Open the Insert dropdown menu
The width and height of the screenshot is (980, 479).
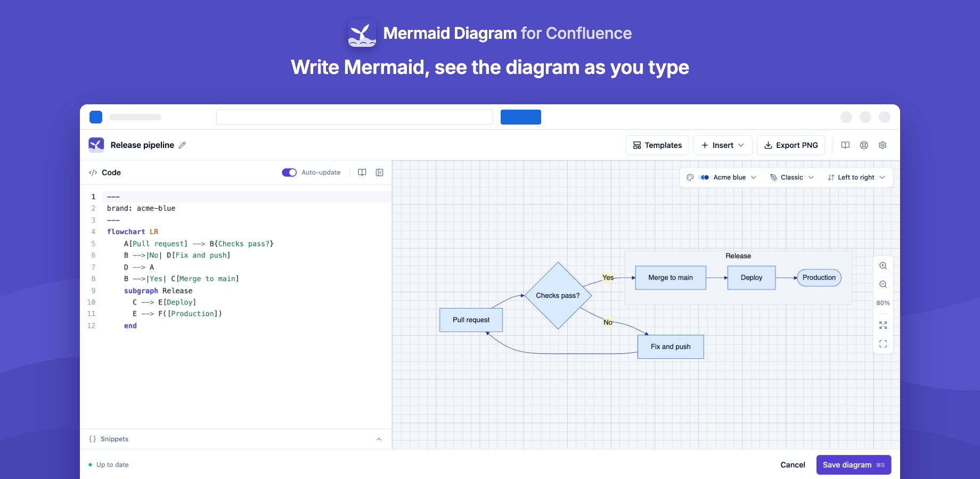click(x=723, y=145)
